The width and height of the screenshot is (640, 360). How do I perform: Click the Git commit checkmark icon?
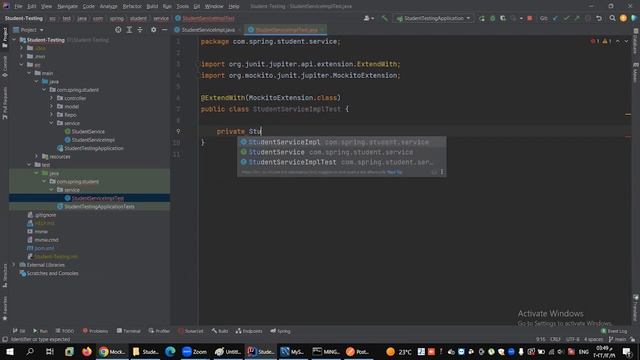pyautogui.click(x=566, y=18)
